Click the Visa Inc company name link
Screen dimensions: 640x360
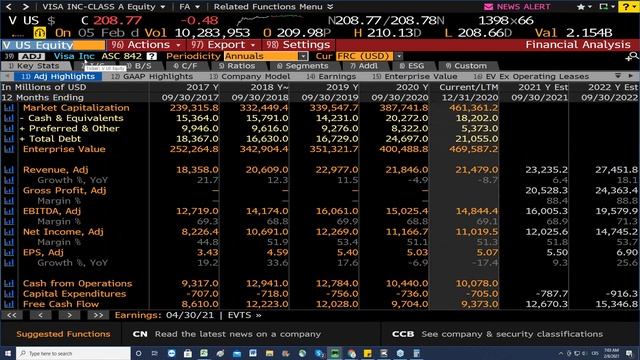(74, 56)
